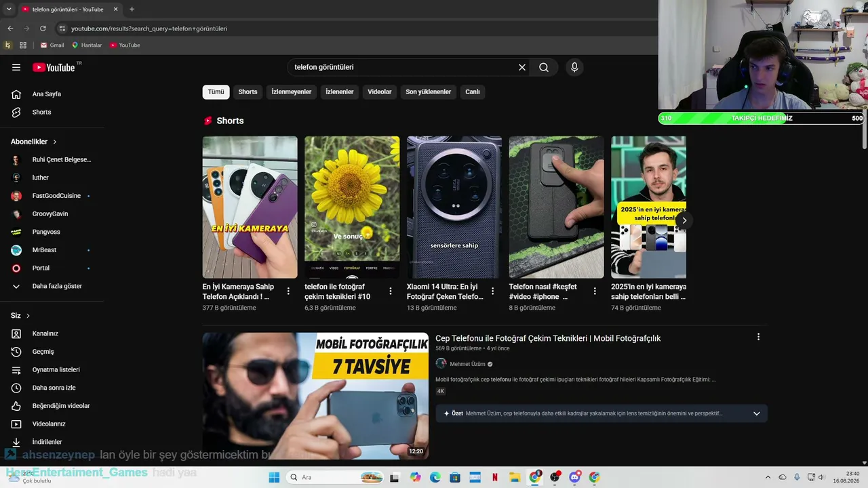
Task: Open Chrome tab search dropdown
Action: (9, 9)
